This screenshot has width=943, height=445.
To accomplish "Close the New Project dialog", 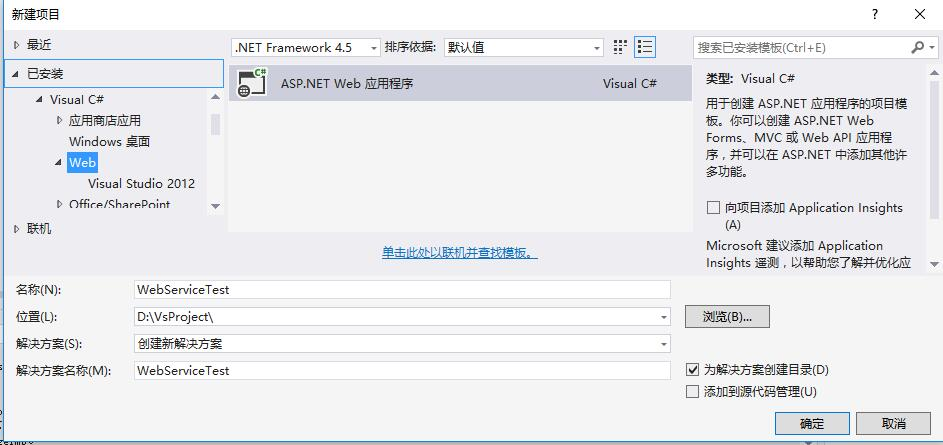I will pos(920,15).
